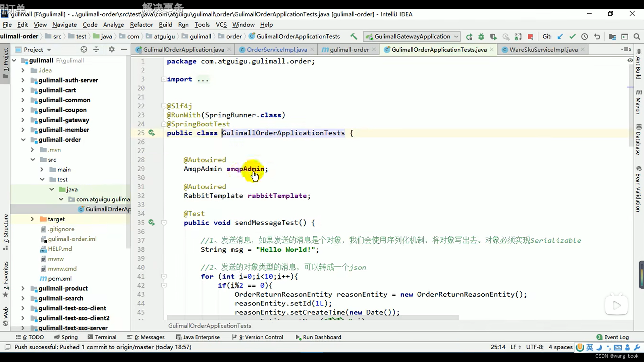
Task: Open the run configuration dropdown
Action: [456, 37]
